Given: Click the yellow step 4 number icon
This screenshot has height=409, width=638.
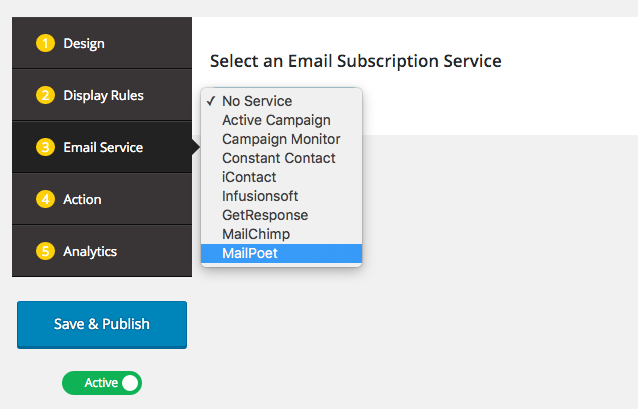Looking at the screenshot, I should [45, 200].
